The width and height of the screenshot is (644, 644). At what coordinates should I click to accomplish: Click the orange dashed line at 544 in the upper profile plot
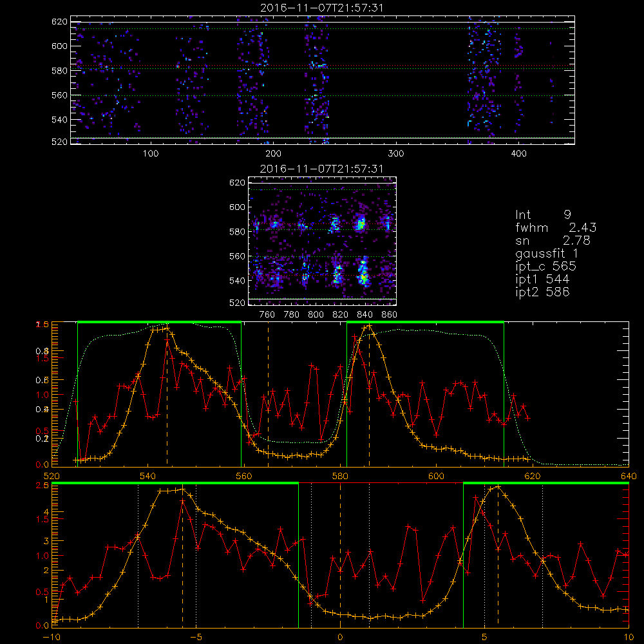pos(167,394)
